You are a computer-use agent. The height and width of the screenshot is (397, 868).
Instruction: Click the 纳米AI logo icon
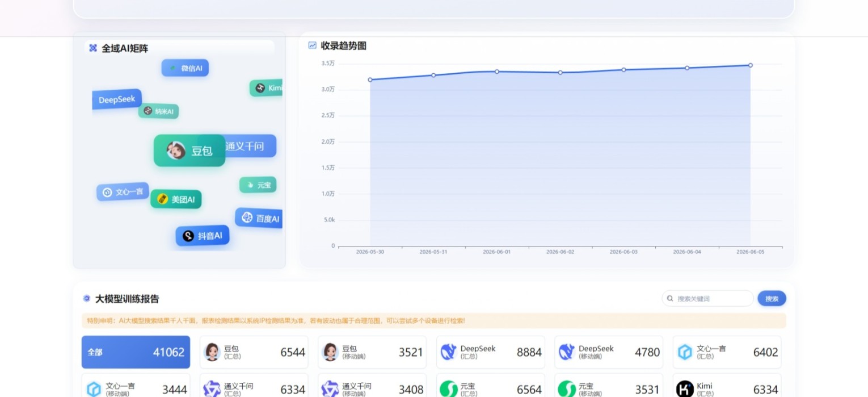[148, 111]
